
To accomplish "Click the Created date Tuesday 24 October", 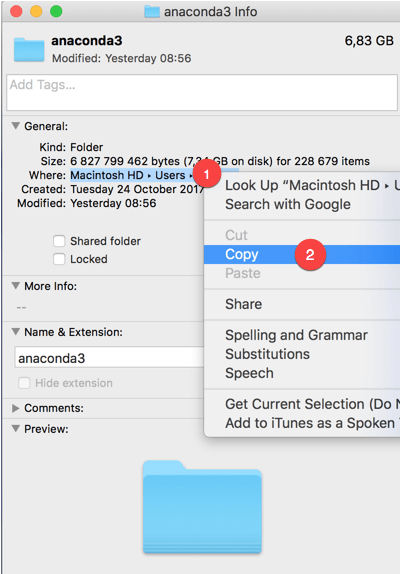I will pyautogui.click(x=137, y=189).
